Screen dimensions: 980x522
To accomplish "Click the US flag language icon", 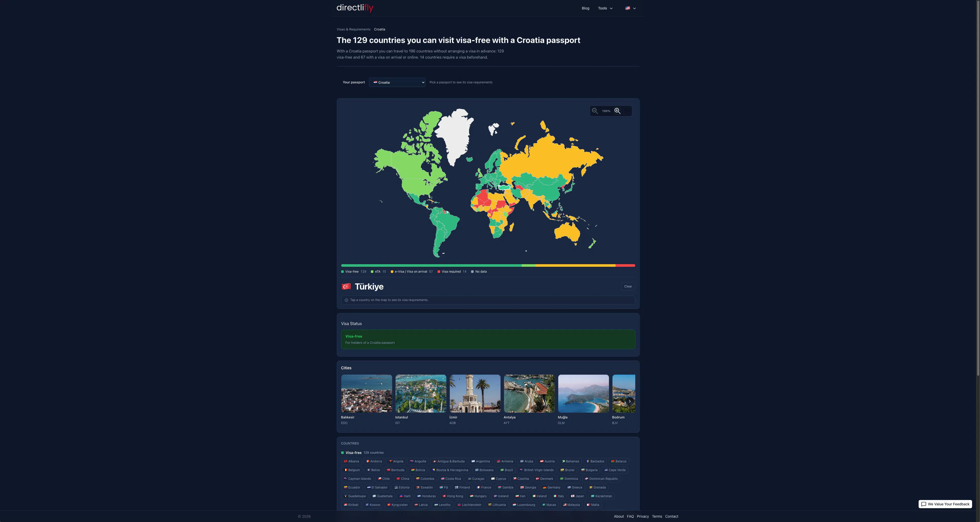I will click(x=628, y=8).
